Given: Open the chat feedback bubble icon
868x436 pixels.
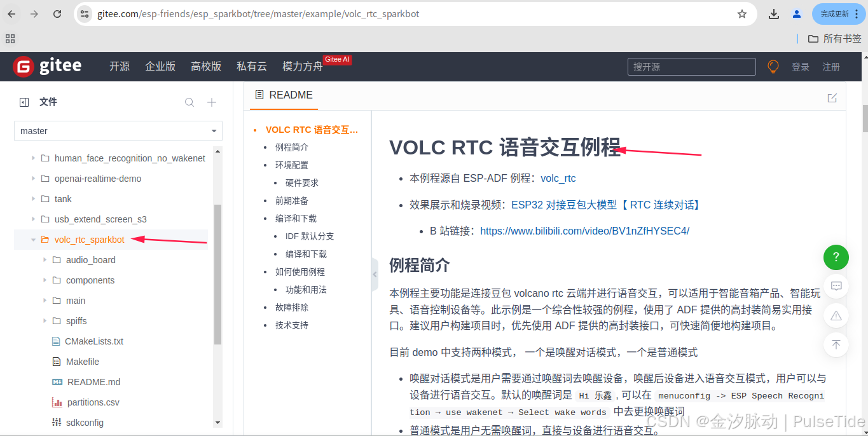Looking at the screenshot, I should tap(836, 287).
